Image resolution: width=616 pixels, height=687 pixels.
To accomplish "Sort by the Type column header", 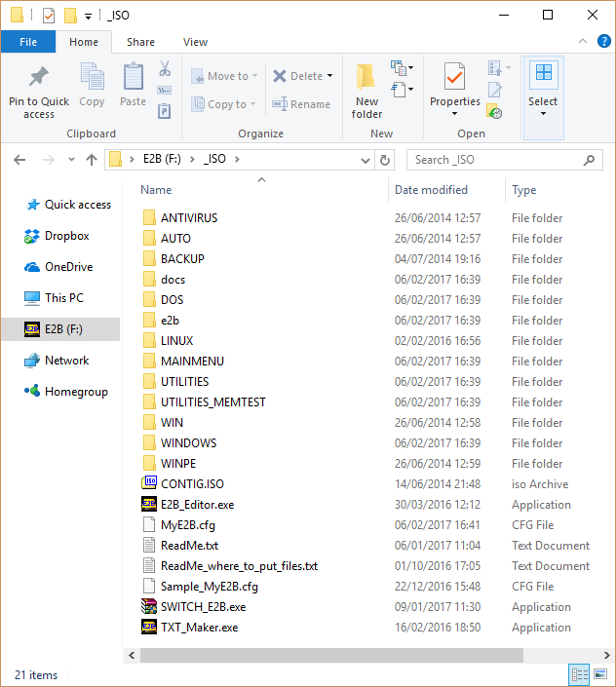I will tap(524, 190).
